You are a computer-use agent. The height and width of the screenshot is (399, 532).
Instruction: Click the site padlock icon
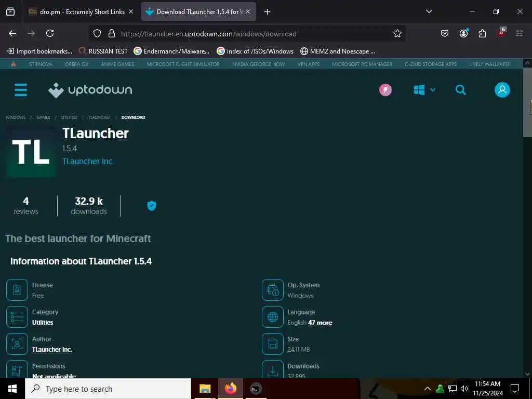click(112, 33)
